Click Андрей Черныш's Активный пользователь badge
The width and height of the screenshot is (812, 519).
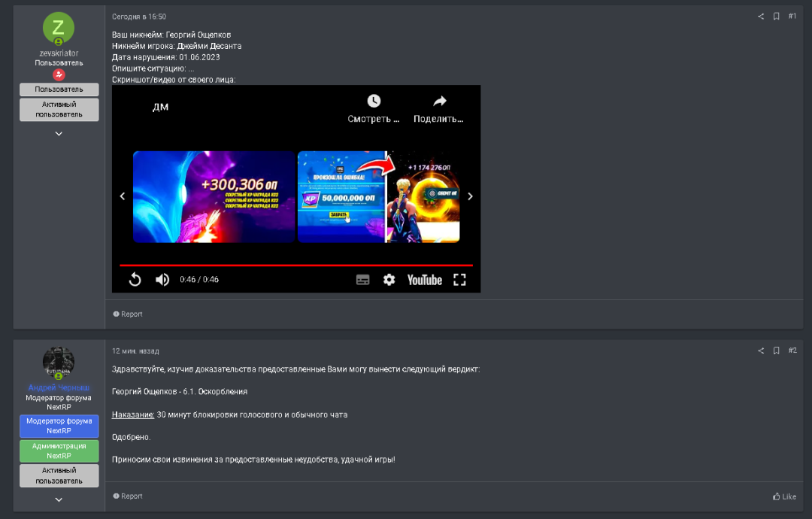tap(59, 475)
